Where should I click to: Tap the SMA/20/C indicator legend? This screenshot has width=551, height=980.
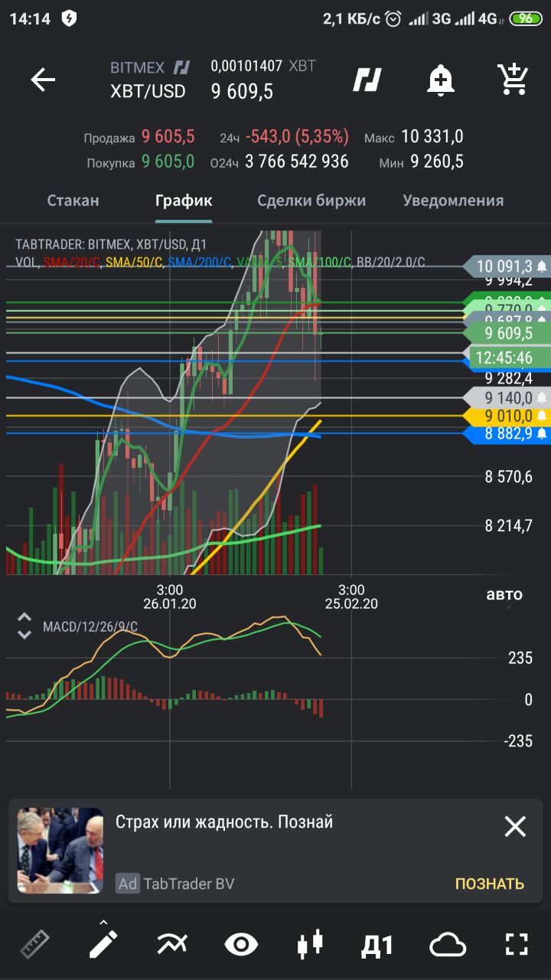(72, 263)
